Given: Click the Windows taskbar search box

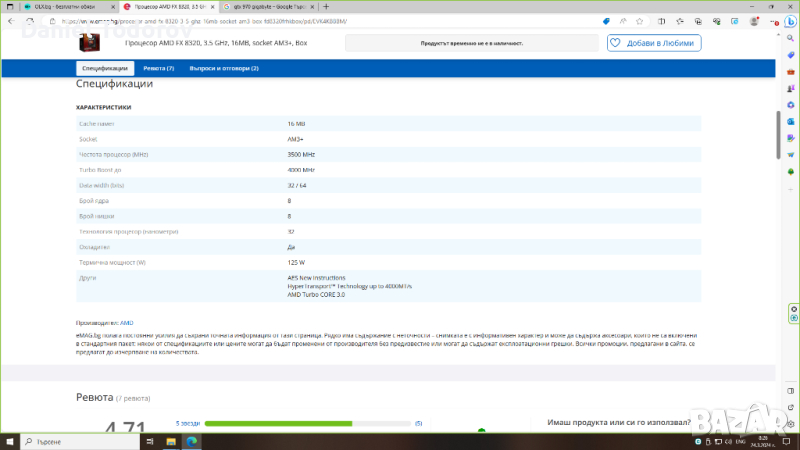Looking at the screenshot, I should coord(60,441).
